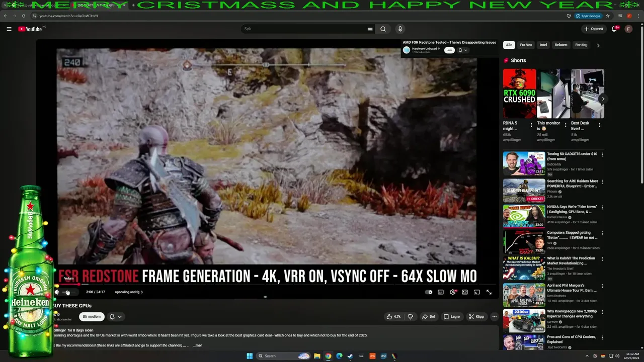Go back with browser back arrow
644x362 pixels.
point(6,16)
